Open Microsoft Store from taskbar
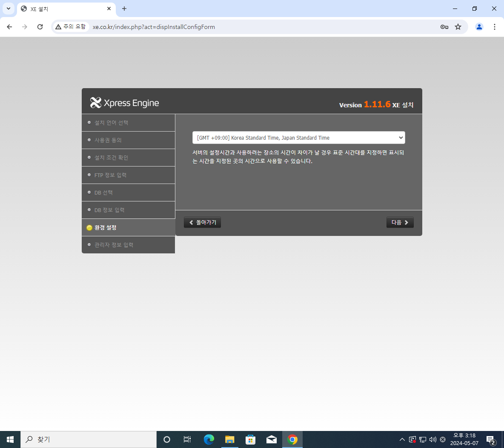The height and width of the screenshot is (448, 504). 250,439
